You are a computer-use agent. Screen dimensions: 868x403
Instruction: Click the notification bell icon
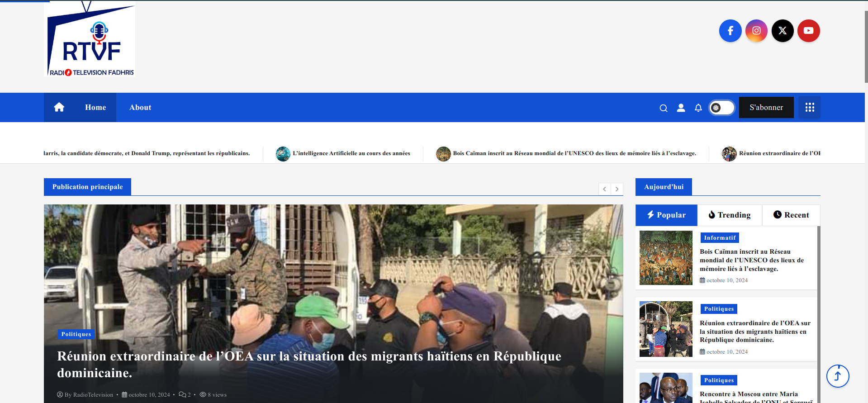698,108
